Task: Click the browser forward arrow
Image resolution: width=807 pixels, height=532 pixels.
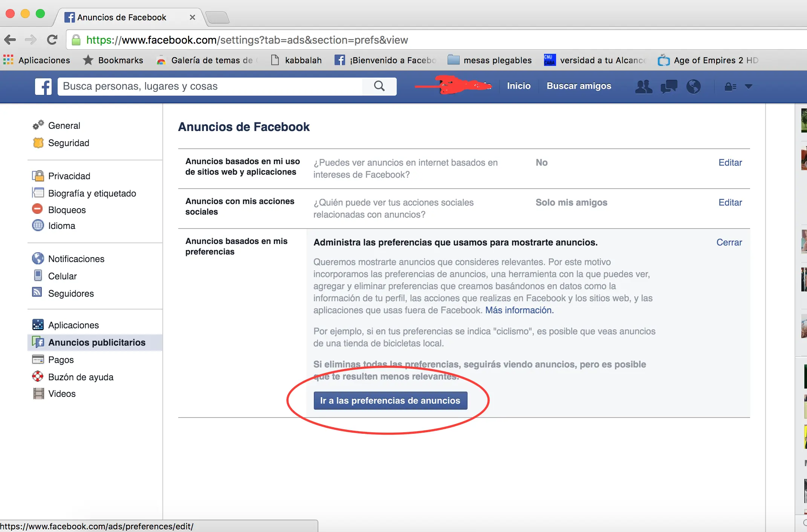Action: 31,40
